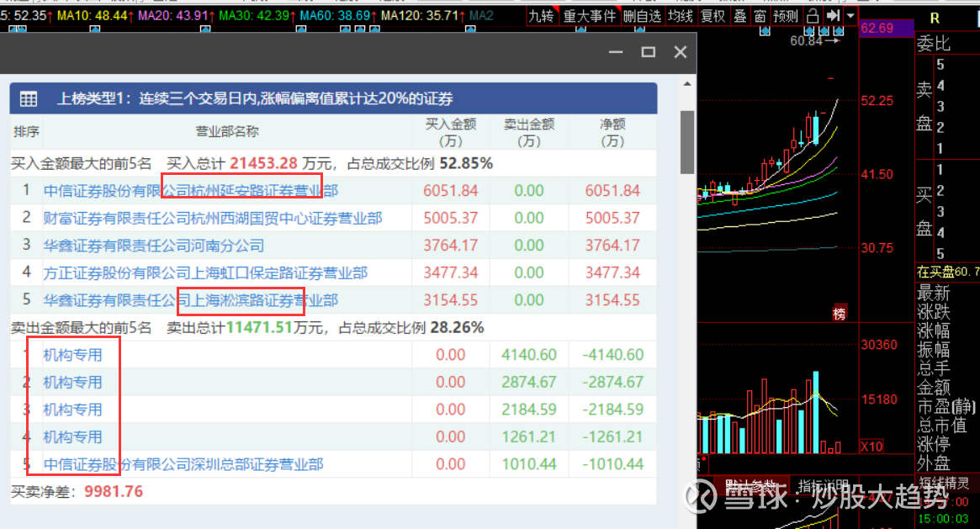Open 方正证券上海虹口保定路证券营业部 link
This screenshot has height=529, width=980.
coord(205,273)
